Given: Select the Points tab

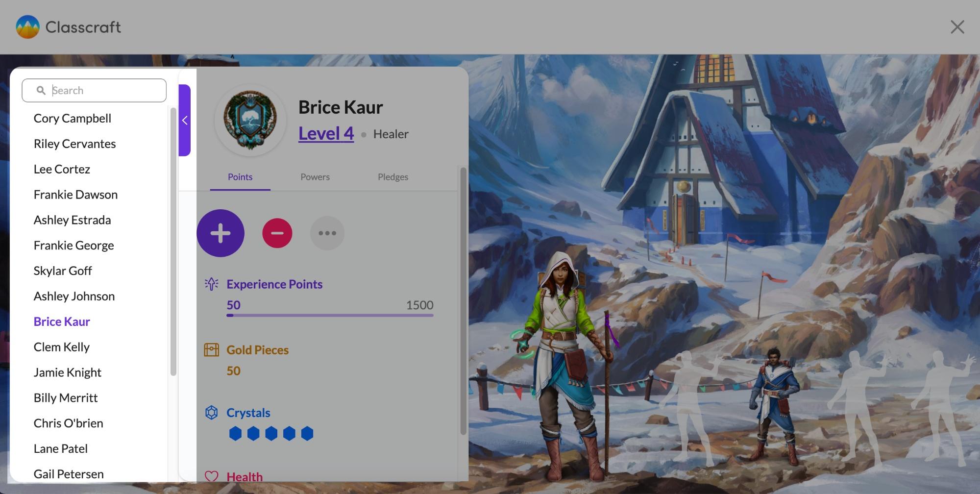Looking at the screenshot, I should (240, 177).
